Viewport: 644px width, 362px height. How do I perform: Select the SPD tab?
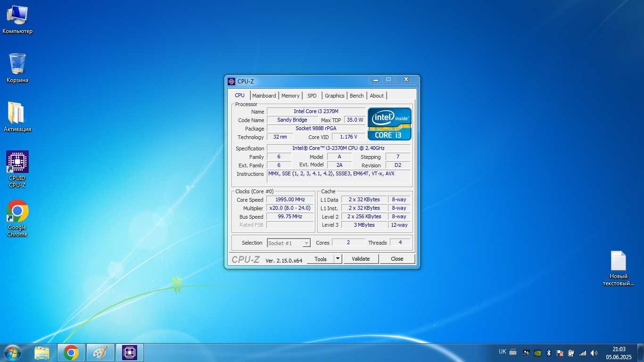coord(312,96)
